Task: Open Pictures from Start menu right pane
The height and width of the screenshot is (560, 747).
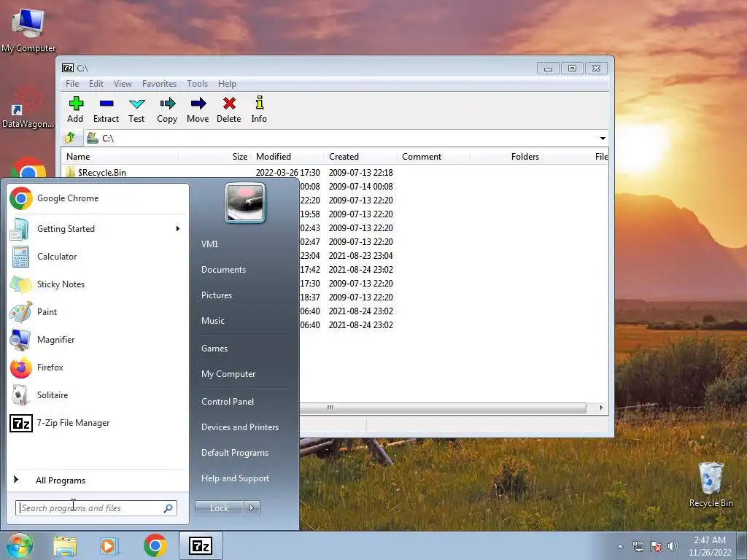Action: [217, 296]
